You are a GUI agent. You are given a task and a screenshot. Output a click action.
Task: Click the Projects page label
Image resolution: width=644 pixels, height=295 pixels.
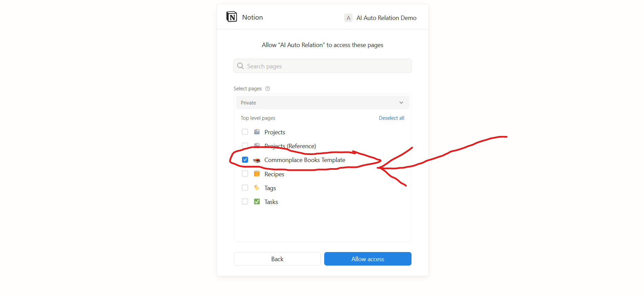pos(275,132)
